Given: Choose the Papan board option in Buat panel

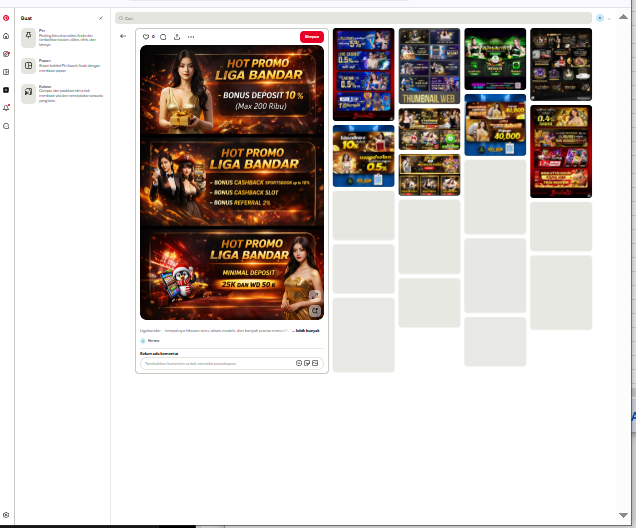Looking at the screenshot, I should pyautogui.click(x=62, y=65).
